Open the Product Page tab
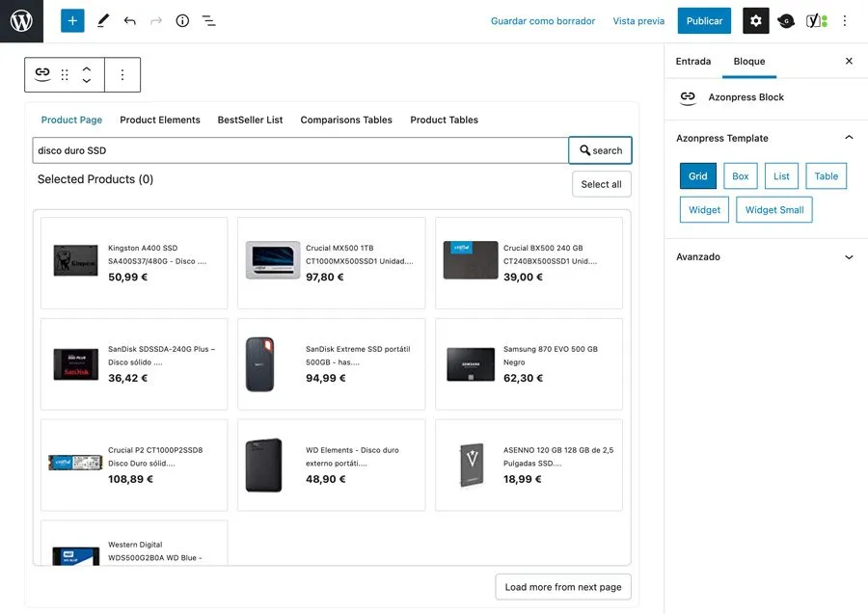This screenshot has width=868, height=614. click(71, 120)
